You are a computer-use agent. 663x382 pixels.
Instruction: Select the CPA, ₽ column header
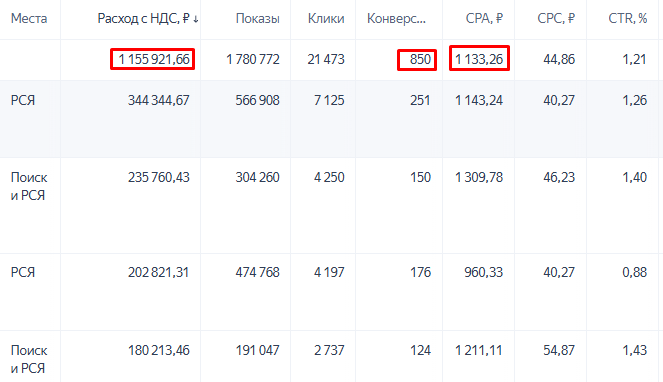(x=484, y=19)
